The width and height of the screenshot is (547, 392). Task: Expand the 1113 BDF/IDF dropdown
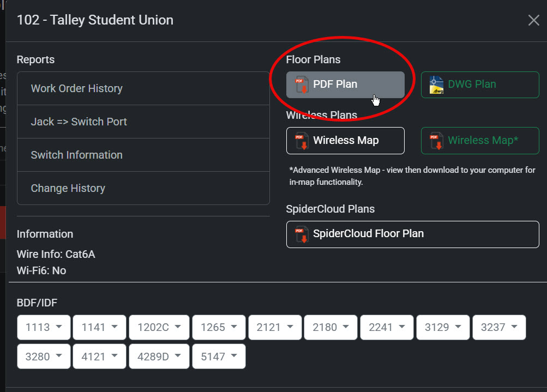click(44, 327)
